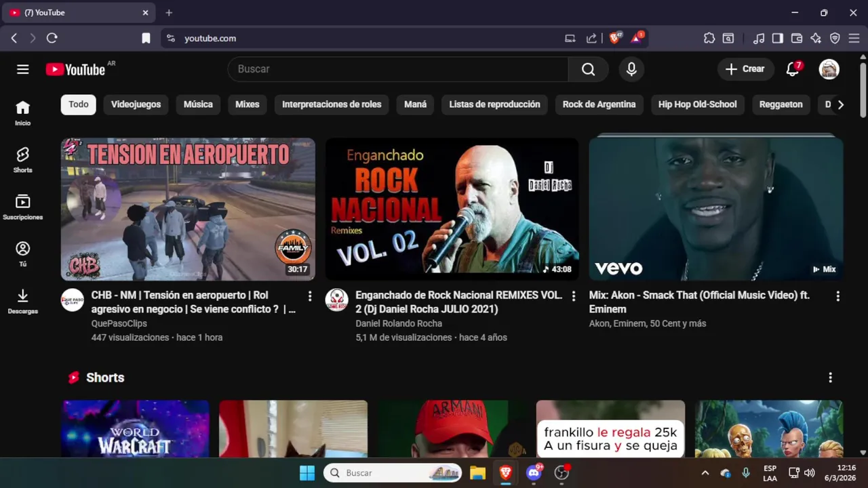Open options for Enganchado de Rock Nacional video

pyautogui.click(x=574, y=296)
